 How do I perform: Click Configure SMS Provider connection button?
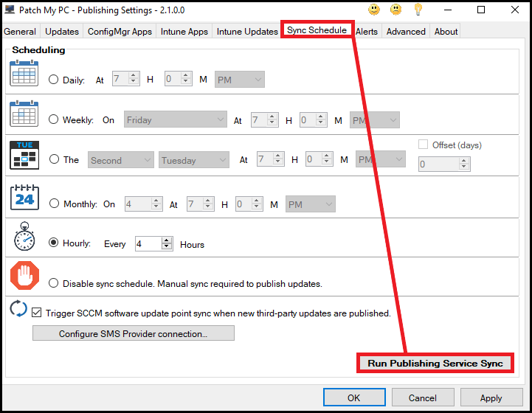(134, 333)
